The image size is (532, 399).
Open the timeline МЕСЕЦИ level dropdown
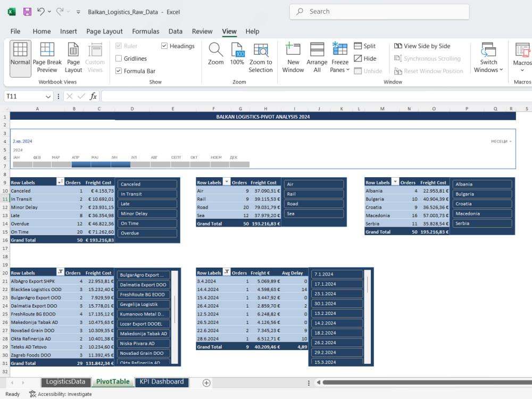502,142
